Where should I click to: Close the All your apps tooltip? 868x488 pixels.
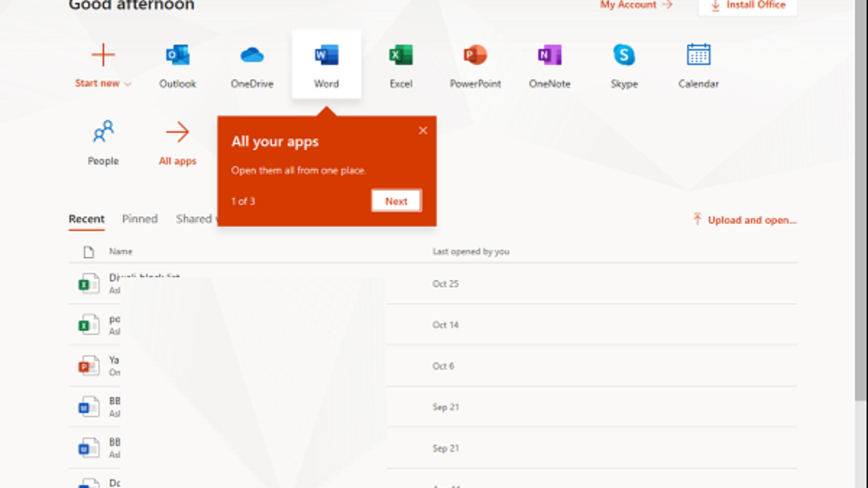(x=423, y=131)
